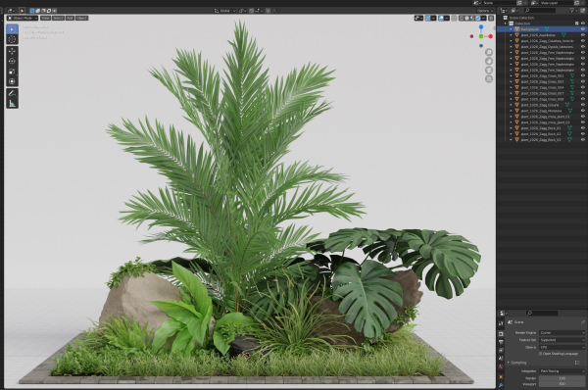588x390 pixels.
Task: Hide the Background object via eye icon
Action: pyautogui.click(x=583, y=29)
